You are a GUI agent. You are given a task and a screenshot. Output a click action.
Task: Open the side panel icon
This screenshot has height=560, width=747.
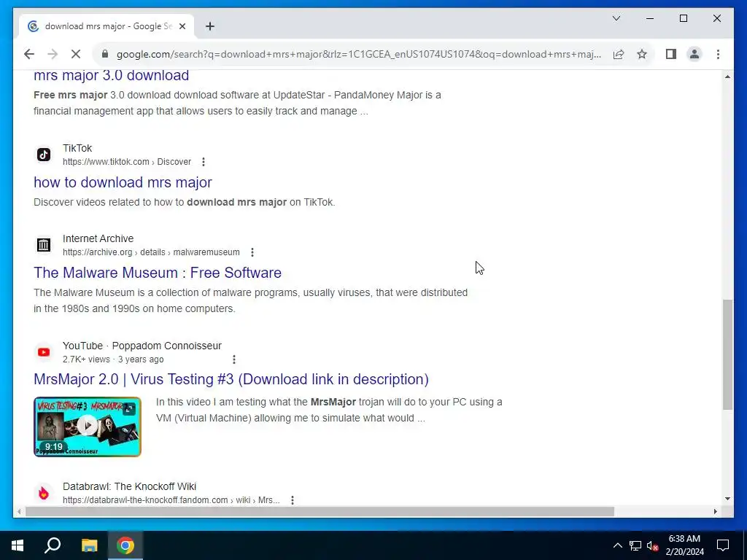[x=671, y=54]
